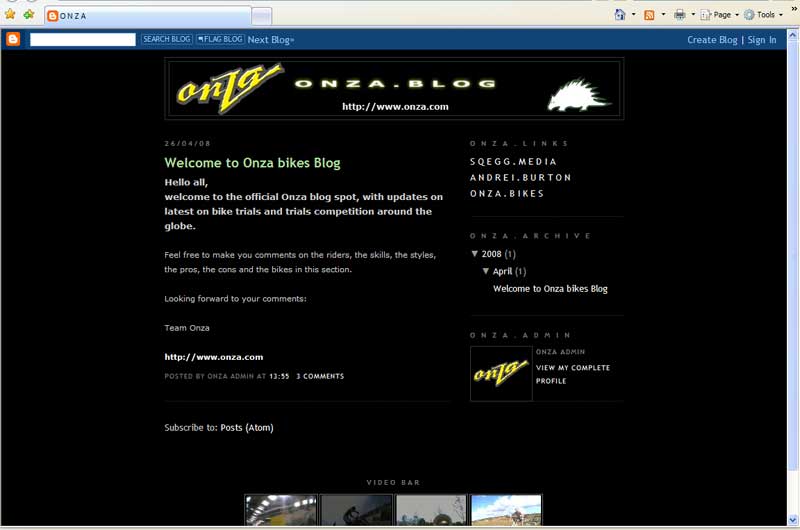Collapse the April archive triangle
The height and width of the screenshot is (530, 800).
point(486,271)
